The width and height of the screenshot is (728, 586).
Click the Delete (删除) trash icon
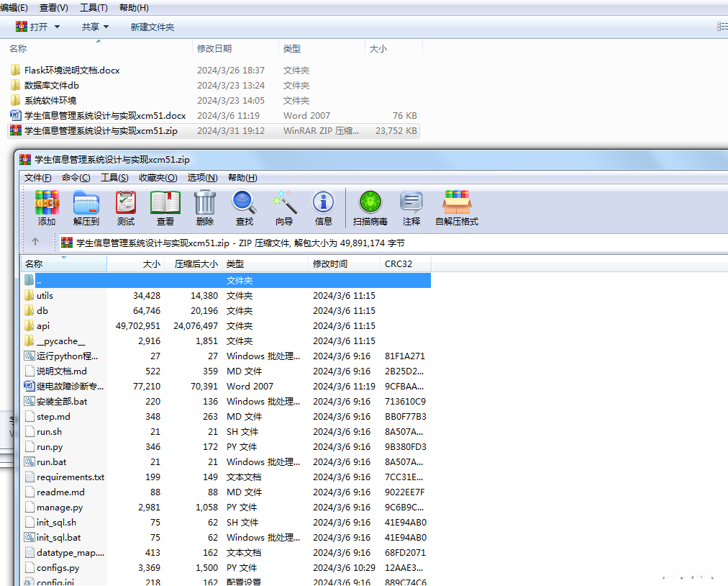[x=205, y=202]
